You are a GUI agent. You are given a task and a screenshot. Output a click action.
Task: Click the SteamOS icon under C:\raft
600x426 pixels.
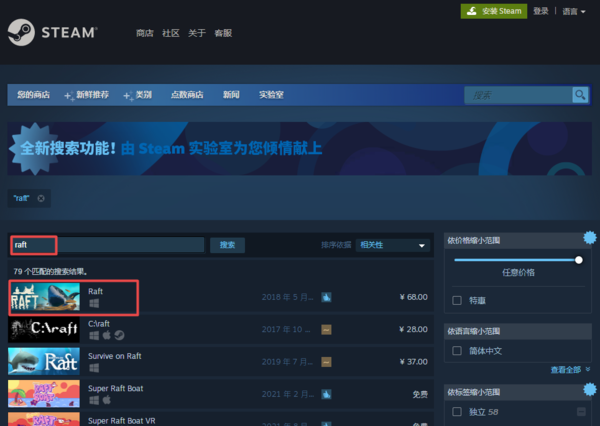[119, 335]
